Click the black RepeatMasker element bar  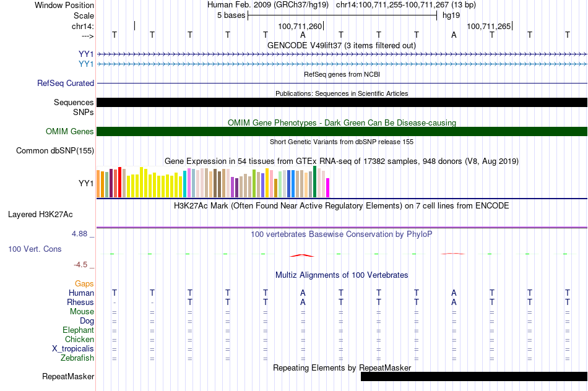click(474, 376)
